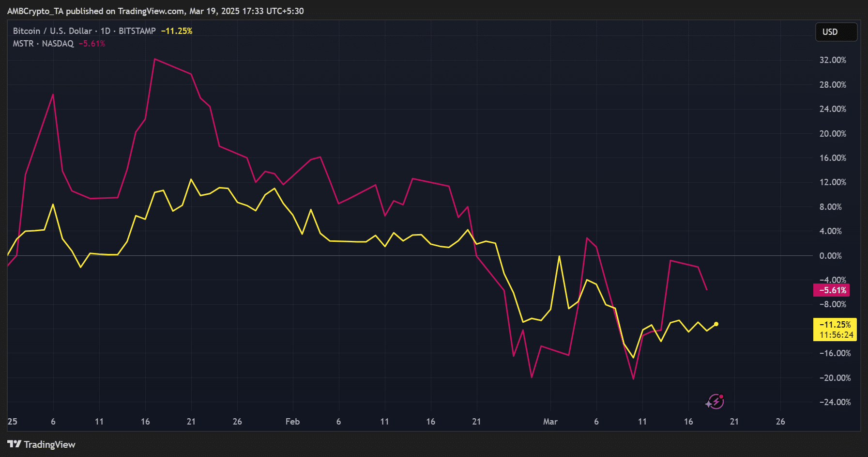
Task: Click the 0.00% axis label
Action: [831, 256]
